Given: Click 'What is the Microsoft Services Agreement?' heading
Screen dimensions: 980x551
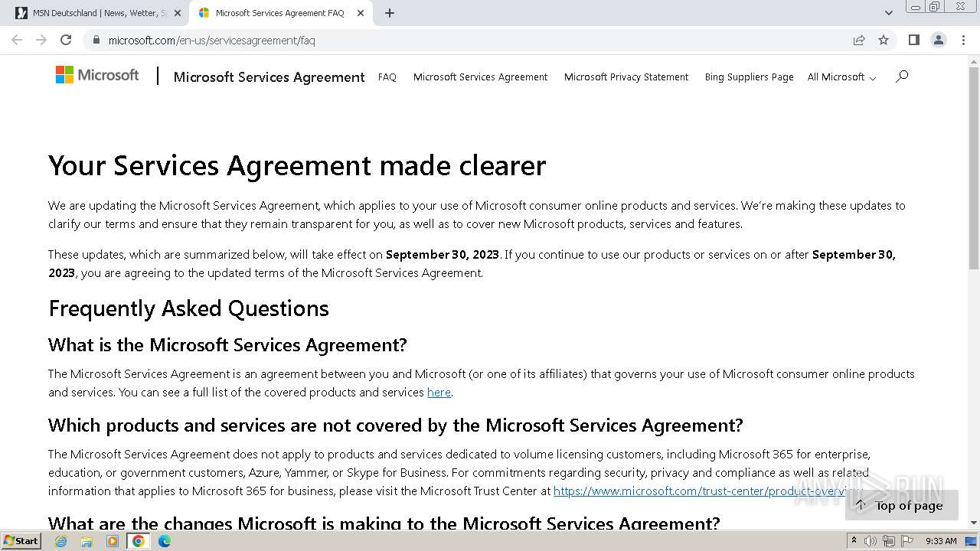Looking at the screenshot, I should click(227, 345).
